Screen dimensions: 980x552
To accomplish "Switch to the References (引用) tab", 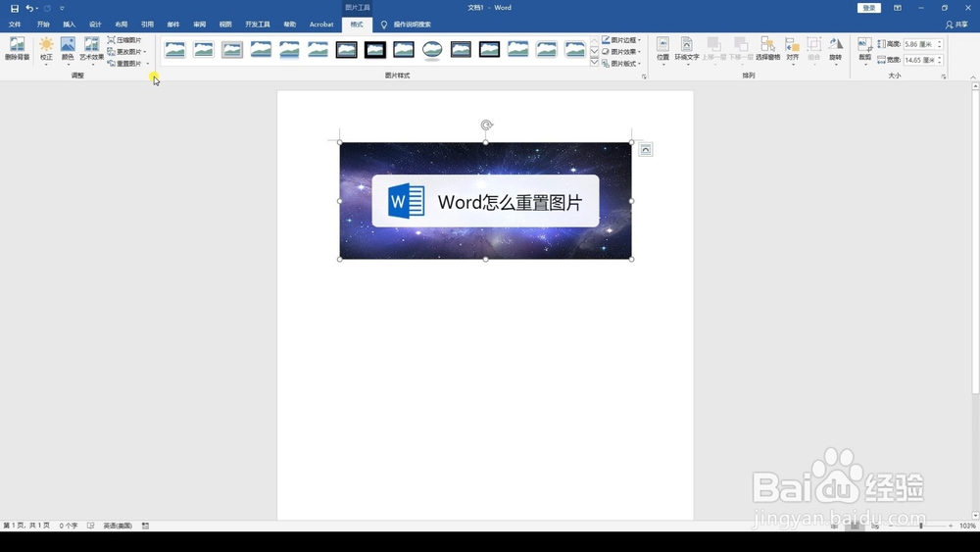I will tap(148, 25).
